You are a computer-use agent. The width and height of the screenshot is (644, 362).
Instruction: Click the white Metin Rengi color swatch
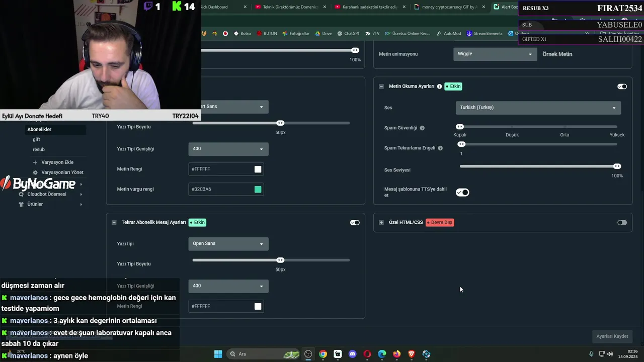click(258, 169)
